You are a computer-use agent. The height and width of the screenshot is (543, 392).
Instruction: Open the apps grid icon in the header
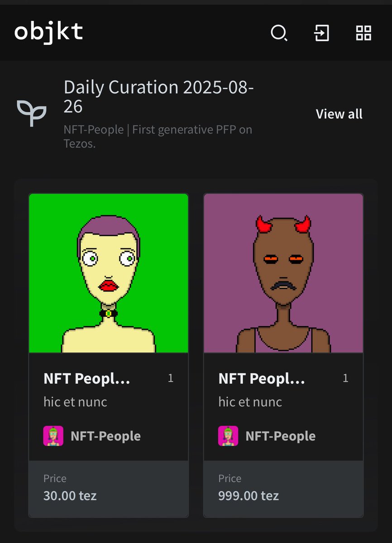363,33
